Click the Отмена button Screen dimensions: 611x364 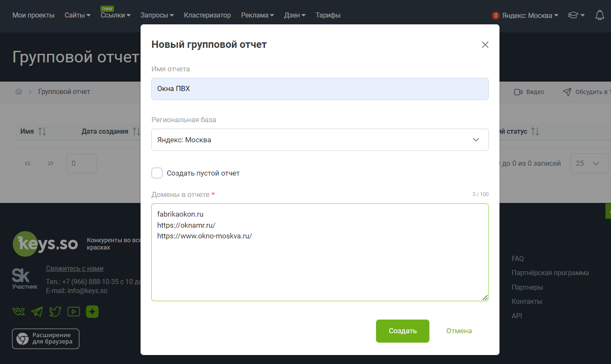coord(459,331)
